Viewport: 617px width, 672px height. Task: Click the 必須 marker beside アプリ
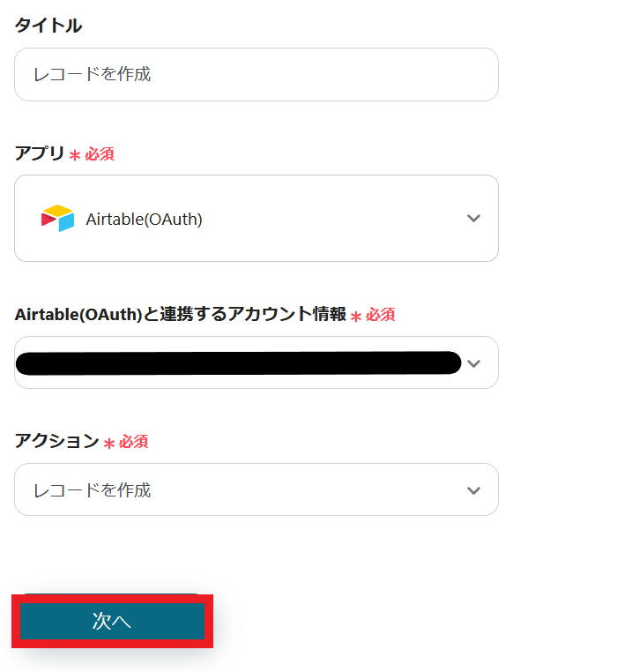point(100,154)
